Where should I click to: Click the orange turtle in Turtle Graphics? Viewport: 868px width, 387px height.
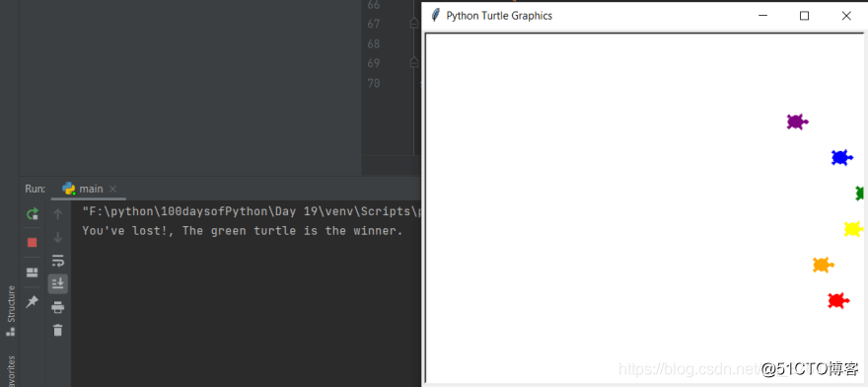pyautogui.click(x=823, y=265)
